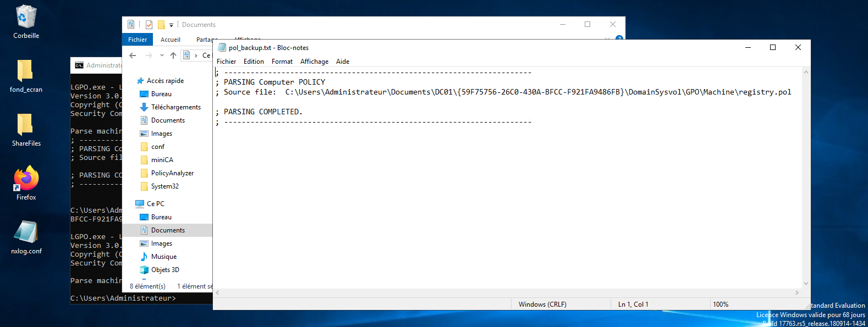Open the Quick Access Toolbar customize dropdown
The width and height of the screenshot is (868, 327).
click(x=171, y=25)
